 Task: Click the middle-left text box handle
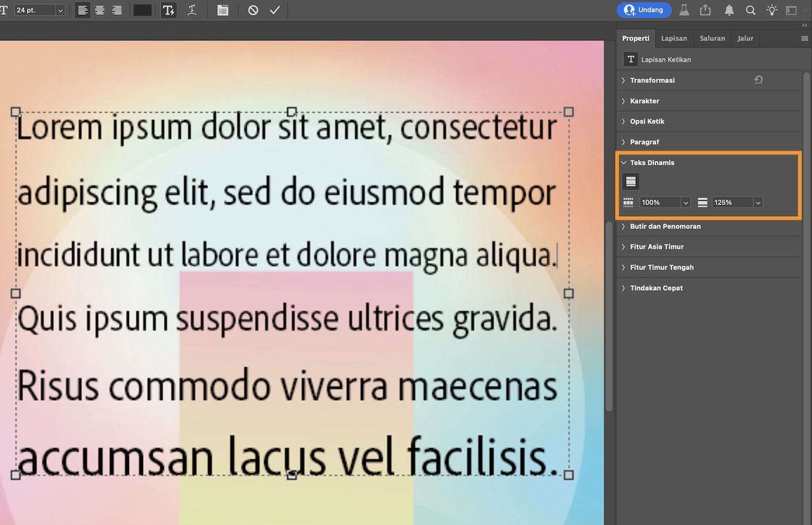[16, 294]
